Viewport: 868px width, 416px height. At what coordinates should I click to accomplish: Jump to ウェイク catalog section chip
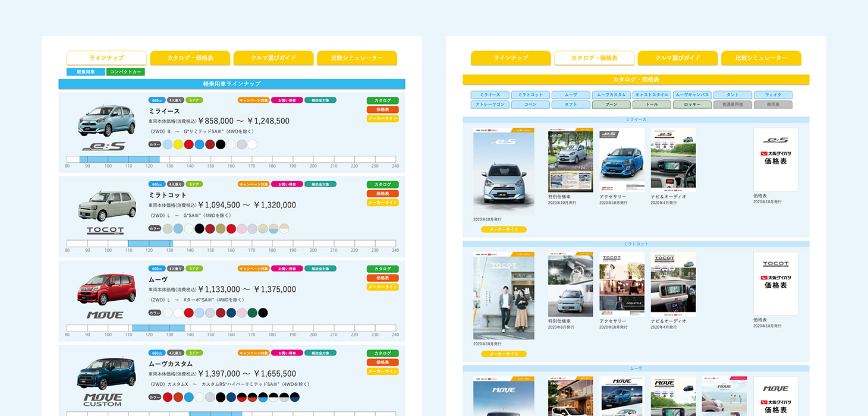[x=773, y=95]
